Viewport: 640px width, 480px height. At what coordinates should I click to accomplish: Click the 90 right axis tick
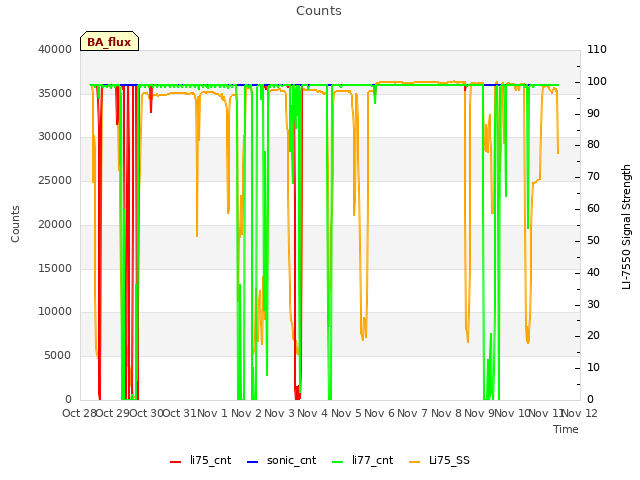coord(593,113)
